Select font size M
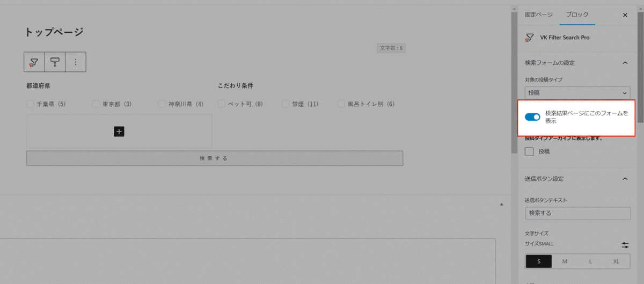 [x=565, y=261]
